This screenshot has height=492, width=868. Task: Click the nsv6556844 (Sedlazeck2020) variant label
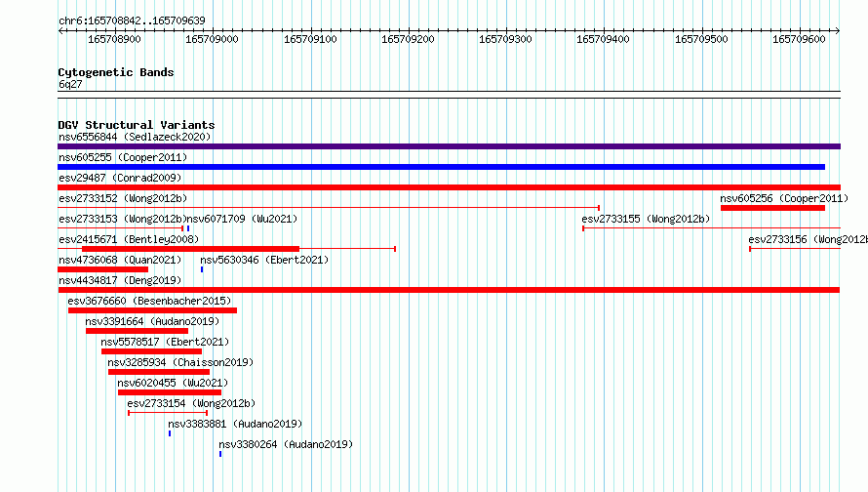tap(135, 137)
